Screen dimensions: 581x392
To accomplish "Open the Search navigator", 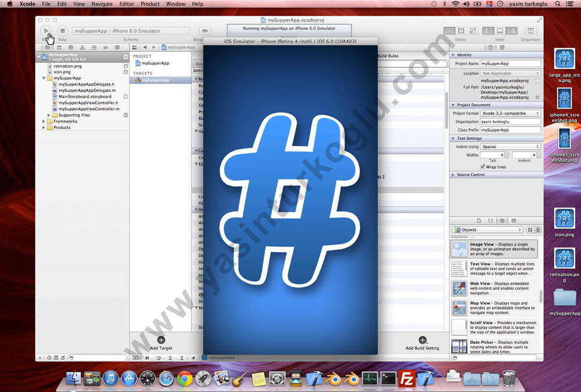I will point(71,48).
